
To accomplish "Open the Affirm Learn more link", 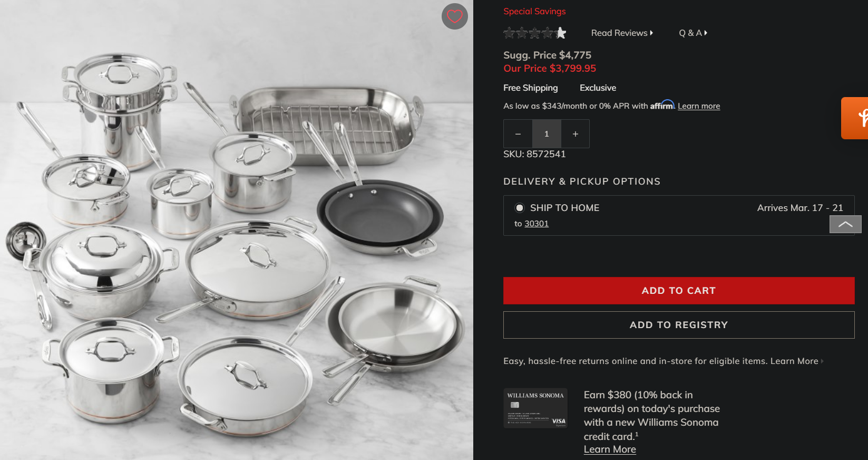I will (x=699, y=106).
